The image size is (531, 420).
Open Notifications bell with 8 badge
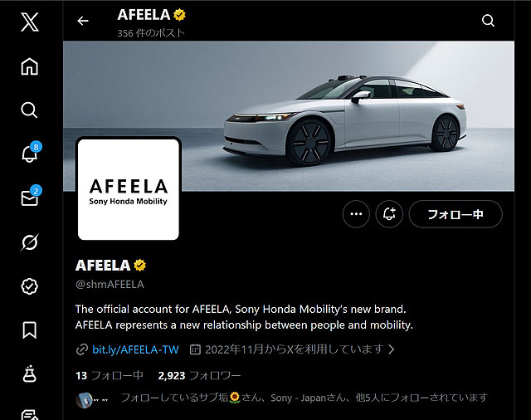pos(32,153)
